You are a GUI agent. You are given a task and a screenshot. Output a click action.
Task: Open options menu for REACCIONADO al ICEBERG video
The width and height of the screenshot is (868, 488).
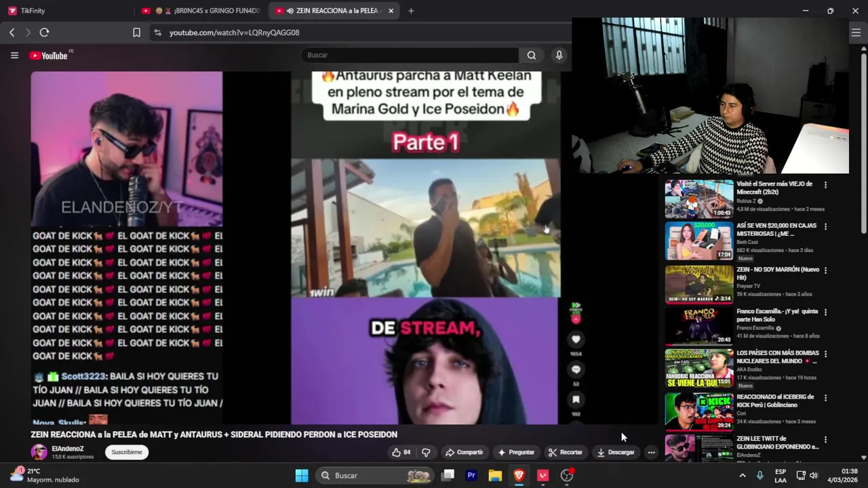[825, 397]
